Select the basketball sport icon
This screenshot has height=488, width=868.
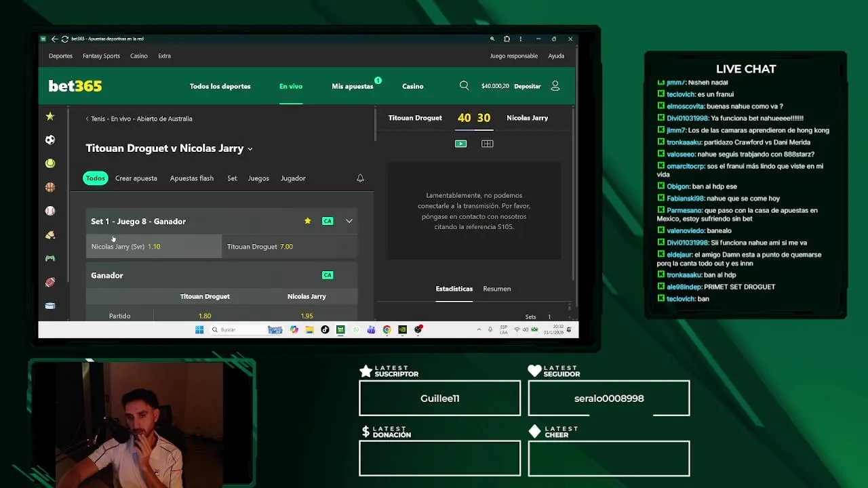(50, 187)
